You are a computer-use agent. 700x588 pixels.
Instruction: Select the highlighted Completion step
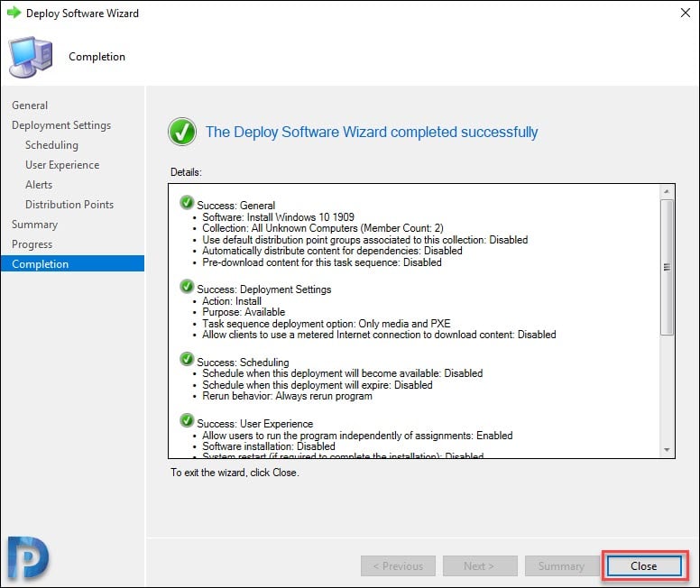click(x=72, y=263)
